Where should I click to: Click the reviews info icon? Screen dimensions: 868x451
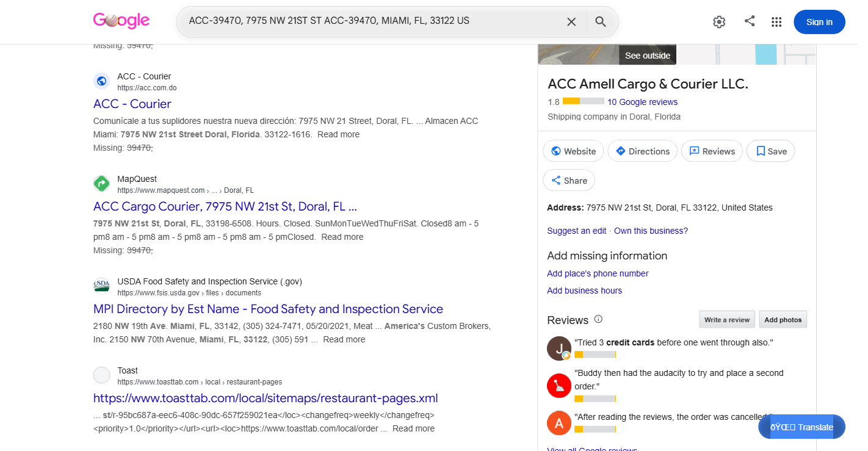598,319
